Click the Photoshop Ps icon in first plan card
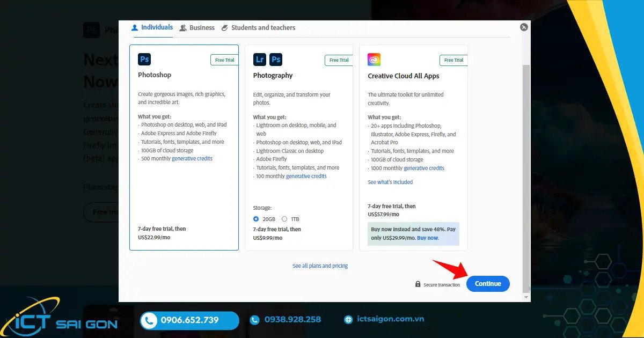The height and width of the screenshot is (338, 644). (144, 59)
